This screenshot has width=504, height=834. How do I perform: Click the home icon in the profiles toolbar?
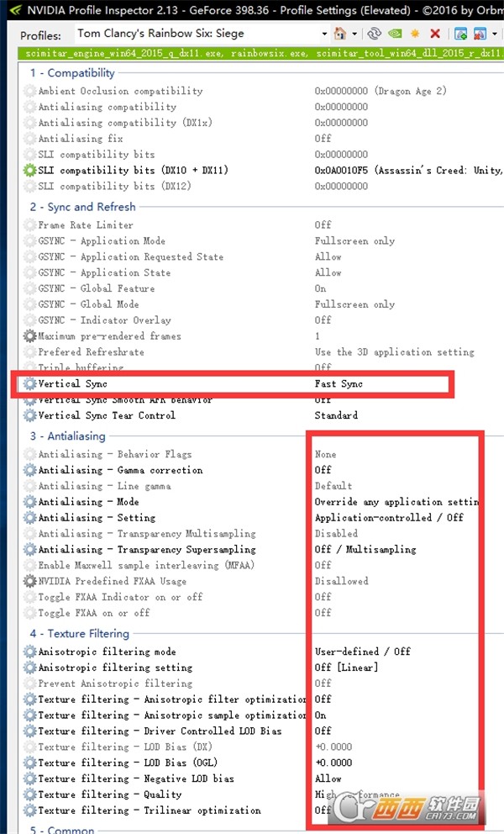(340, 34)
